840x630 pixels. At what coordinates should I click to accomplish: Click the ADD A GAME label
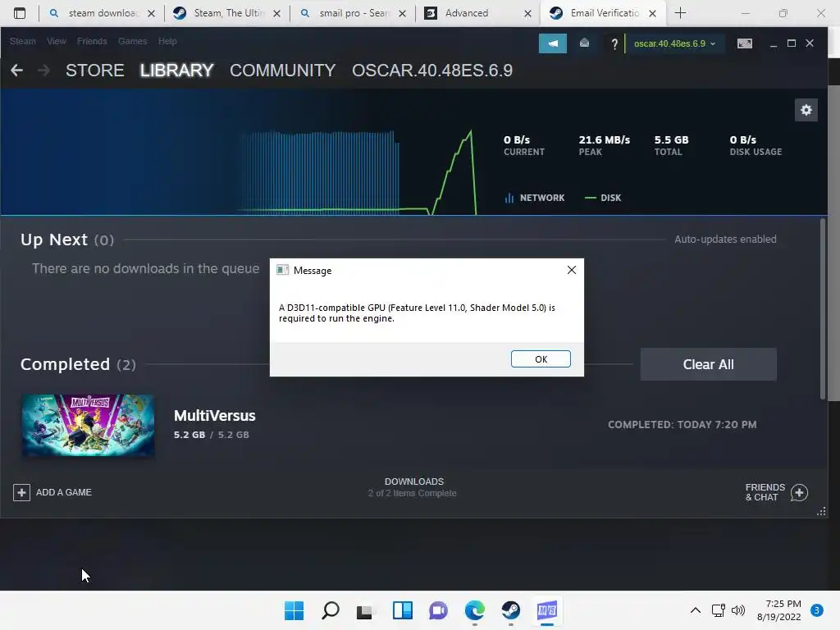tap(64, 492)
